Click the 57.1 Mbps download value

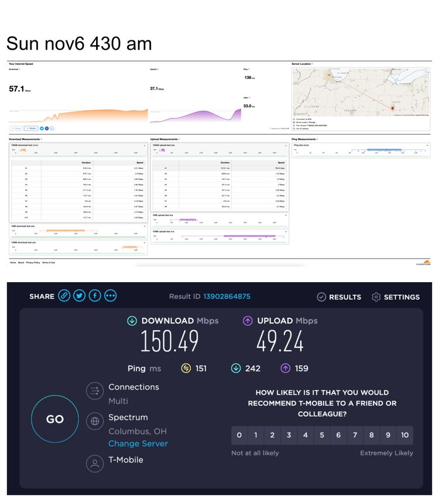pyautogui.click(x=20, y=89)
